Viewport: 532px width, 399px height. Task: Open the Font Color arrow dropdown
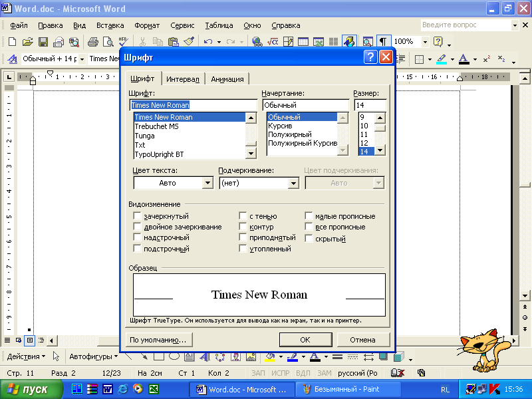(x=475, y=59)
